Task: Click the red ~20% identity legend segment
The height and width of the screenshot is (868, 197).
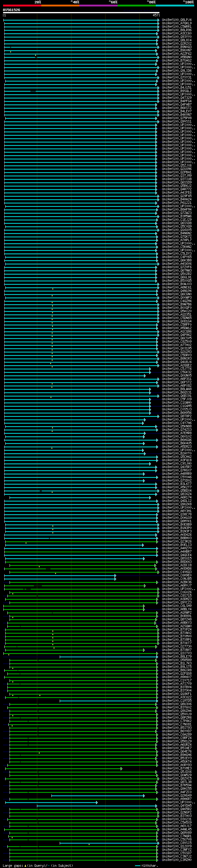Action: [22, 6]
